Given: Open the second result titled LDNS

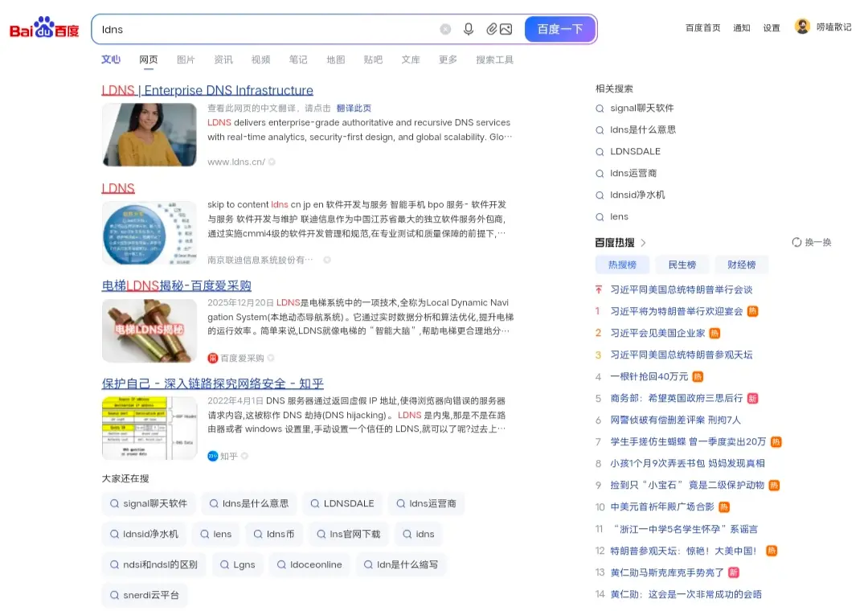Looking at the screenshot, I should tap(118, 188).
